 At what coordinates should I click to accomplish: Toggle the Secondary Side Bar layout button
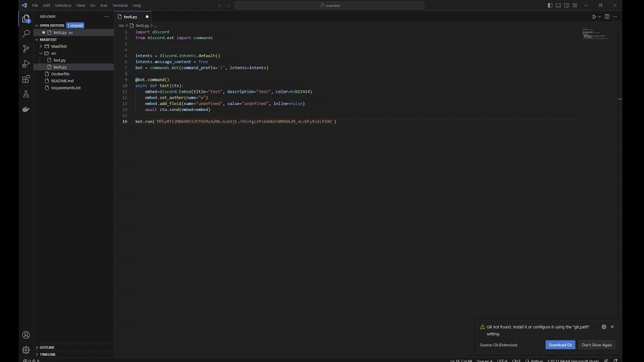[567, 6]
